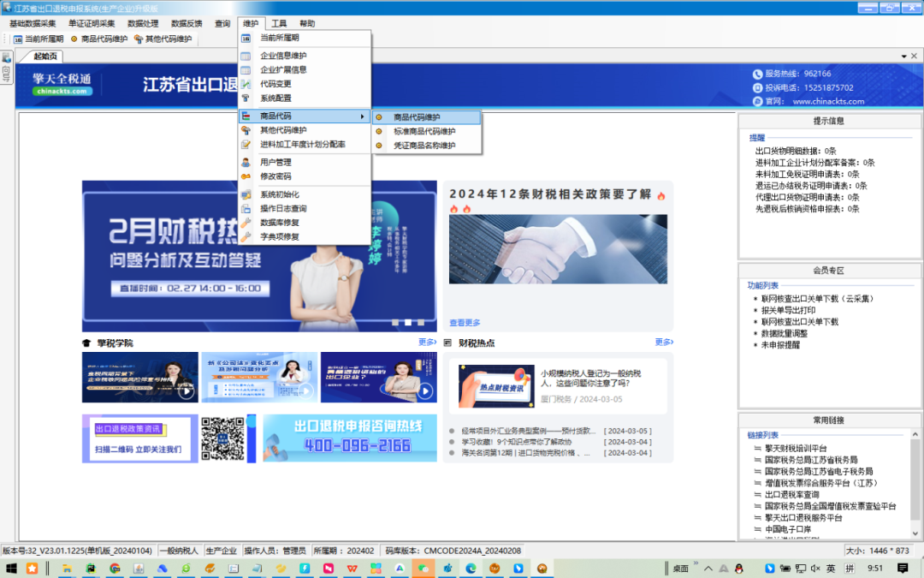This screenshot has width=924, height=578.
Task: Open Microsoft Edge from the taskbar
Action: point(471,569)
